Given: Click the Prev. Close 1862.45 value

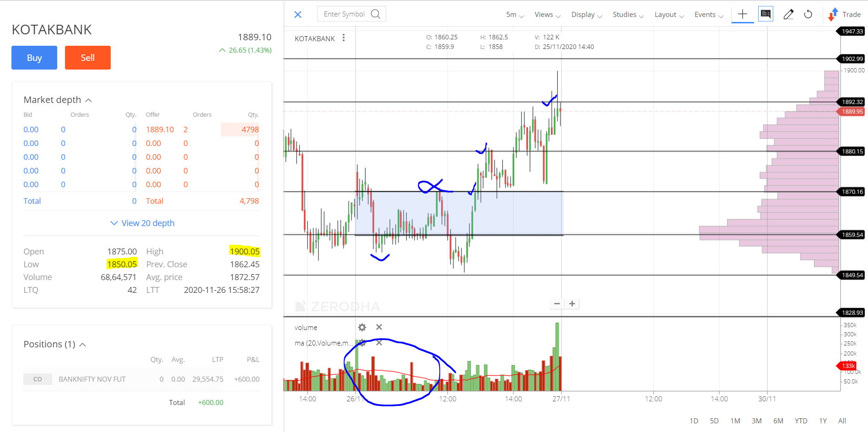Looking at the screenshot, I should [x=245, y=264].
